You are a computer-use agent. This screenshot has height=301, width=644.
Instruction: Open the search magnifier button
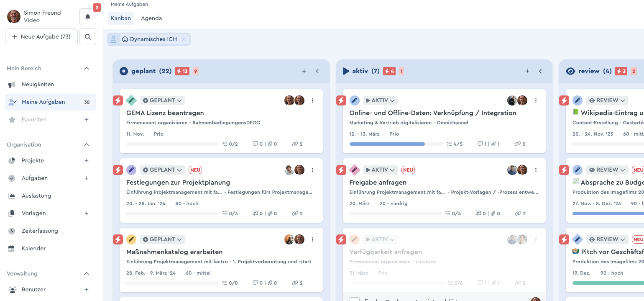[88, 37]
